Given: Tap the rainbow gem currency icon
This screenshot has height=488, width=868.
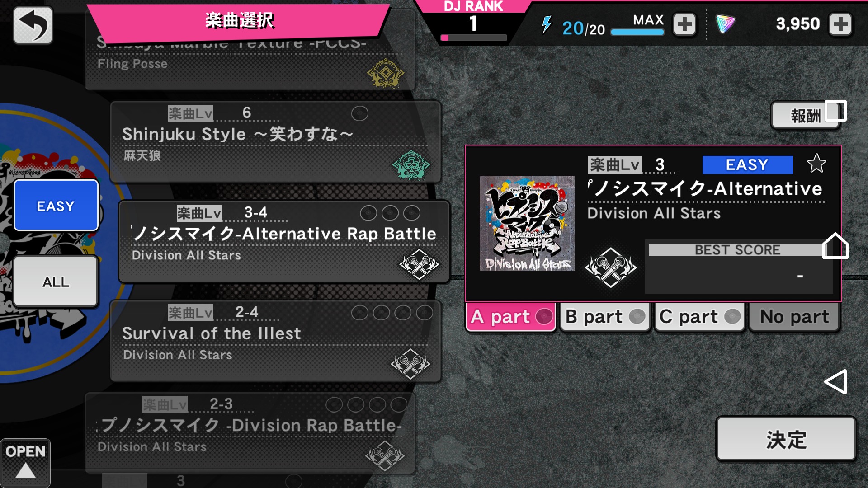Looking at the screenshot, I should point(725,23).
